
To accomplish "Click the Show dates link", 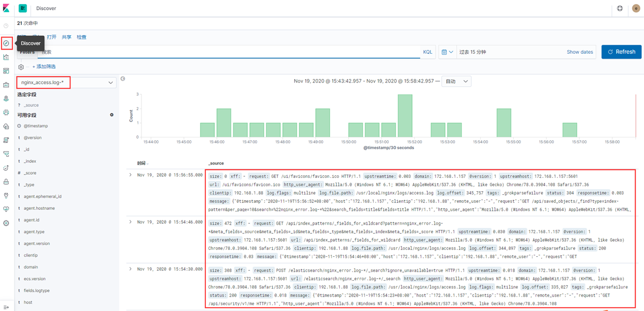I will coord(580,52).
